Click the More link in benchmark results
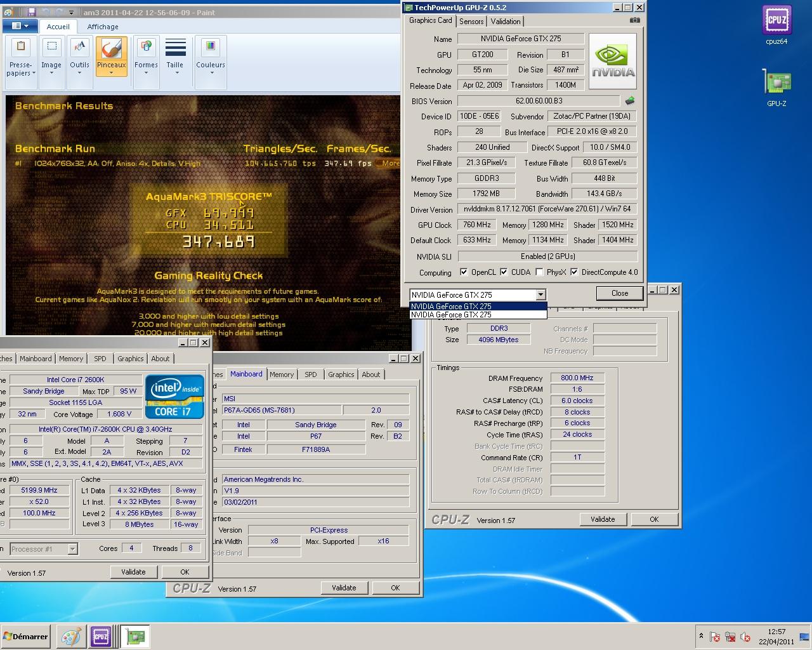This screenshot has width=812, height=650. 390,163
